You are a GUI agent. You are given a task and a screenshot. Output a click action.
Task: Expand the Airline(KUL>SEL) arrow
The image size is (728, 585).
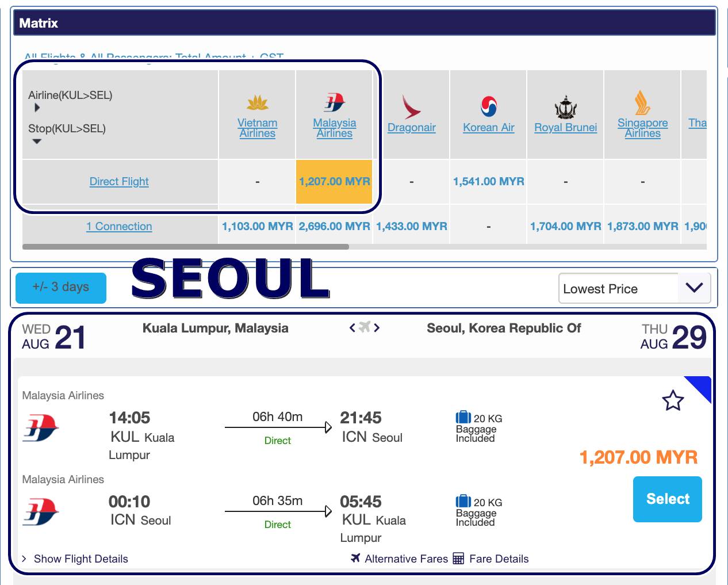(x=37, y=108)
